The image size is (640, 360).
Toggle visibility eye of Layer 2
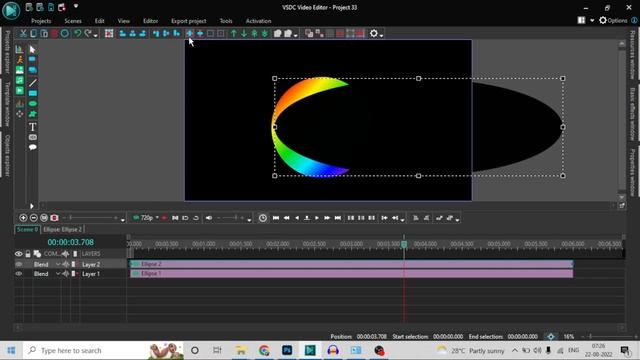point(18,264)
